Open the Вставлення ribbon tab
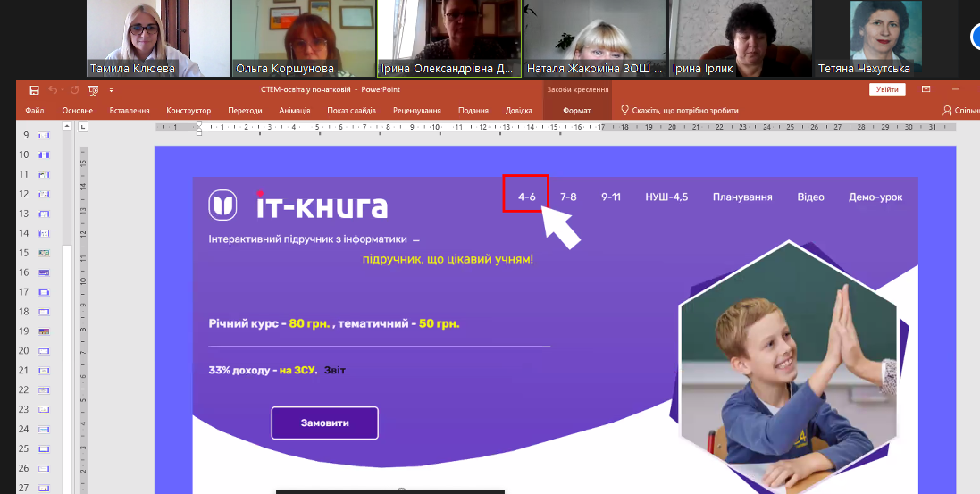This screenshot has height=494, width=980. click(x=130, y=111)
